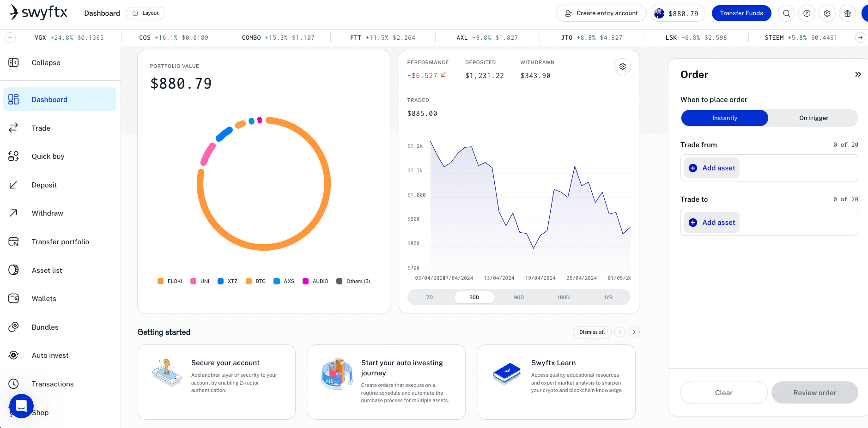Open the Auto invest icon

(13, 355)
